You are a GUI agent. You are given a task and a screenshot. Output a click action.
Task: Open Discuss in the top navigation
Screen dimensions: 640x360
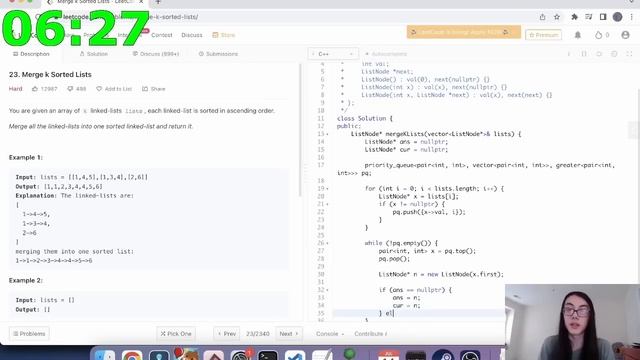pos(192,35)
